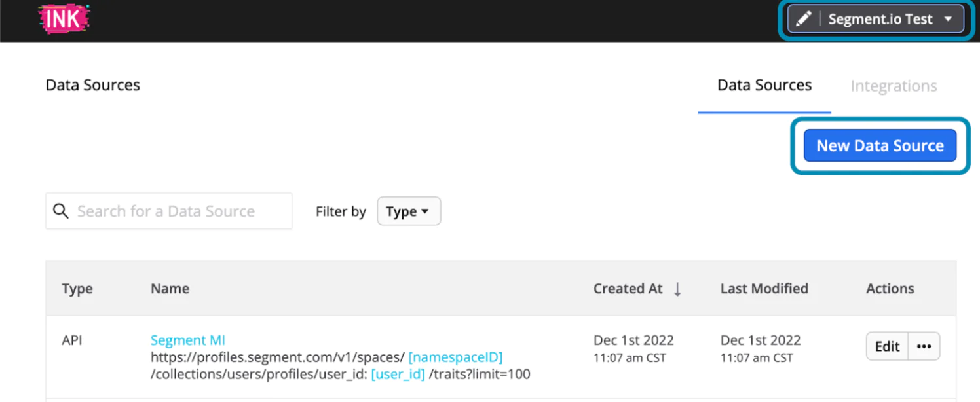Sort by the Last Modified column header

(764, 289)
